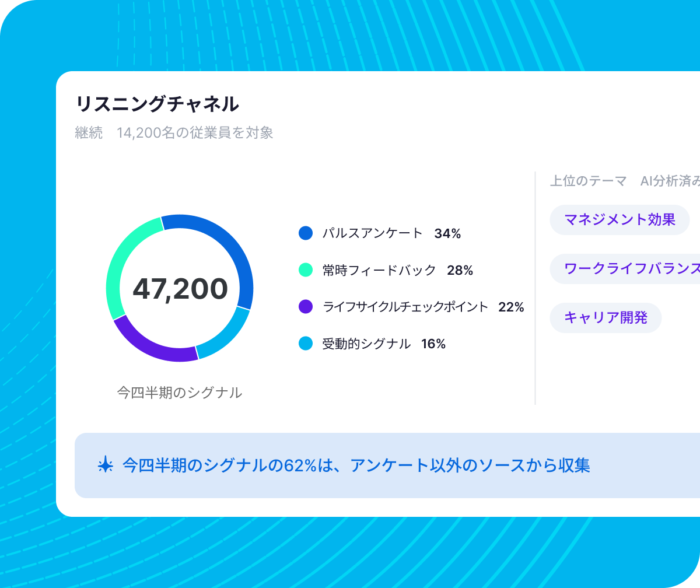Select the blue パルスアンケート legend dot
The height and width of the screenshot is (588, 700).
[x=306, y=233]
